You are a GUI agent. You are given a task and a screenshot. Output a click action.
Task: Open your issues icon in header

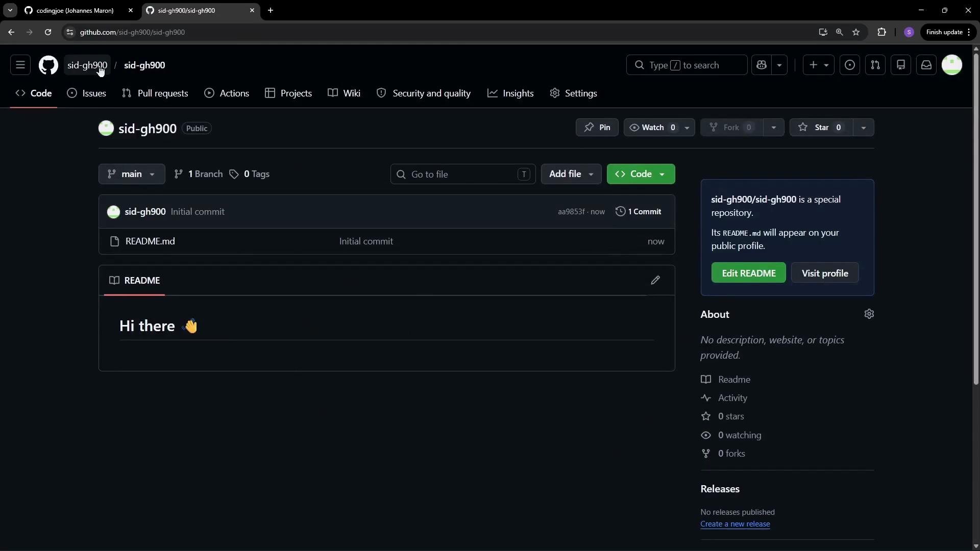[850, 65]
